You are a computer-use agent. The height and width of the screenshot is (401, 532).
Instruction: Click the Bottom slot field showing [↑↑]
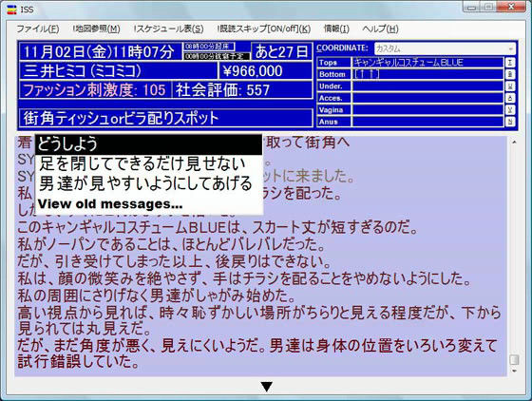(x=427, y=74)
